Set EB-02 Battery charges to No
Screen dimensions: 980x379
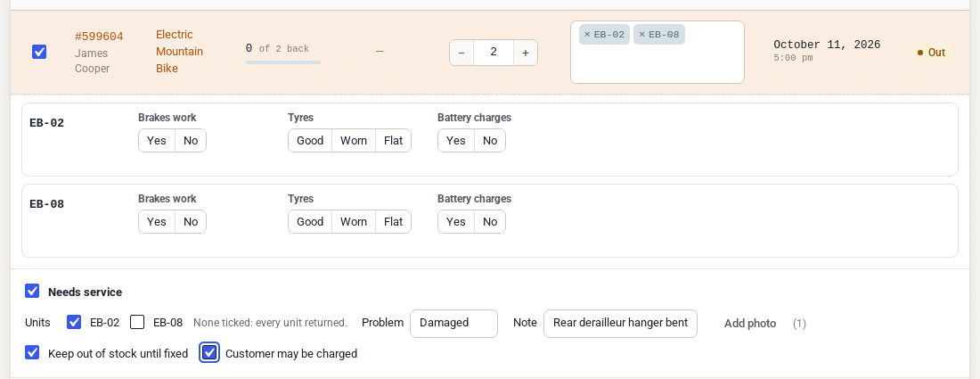490,141
